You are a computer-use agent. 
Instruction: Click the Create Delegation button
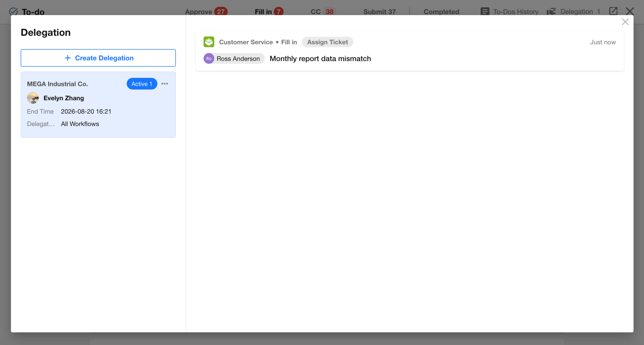pyautogui.click(x=98, y=58)
